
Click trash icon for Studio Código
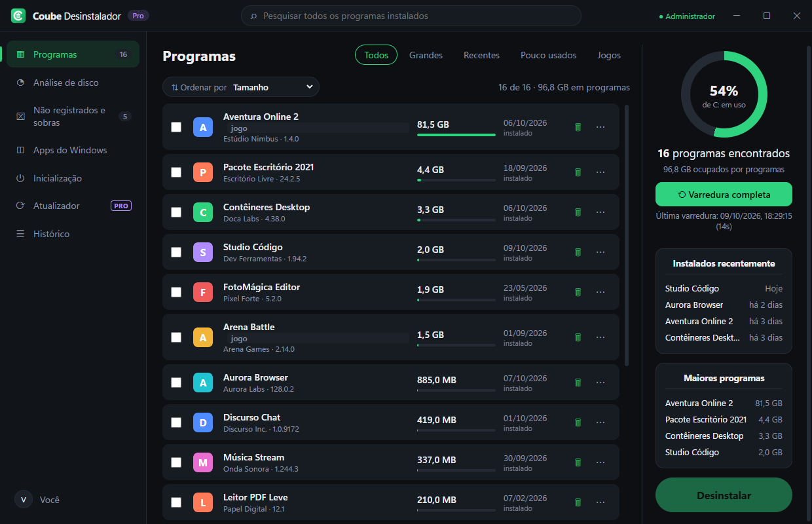point(578,252)
